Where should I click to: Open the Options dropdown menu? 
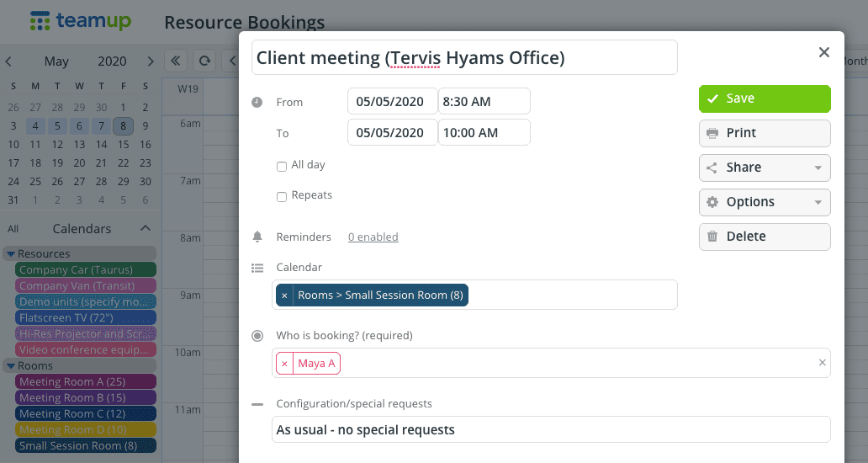click(x=765, y=202)
